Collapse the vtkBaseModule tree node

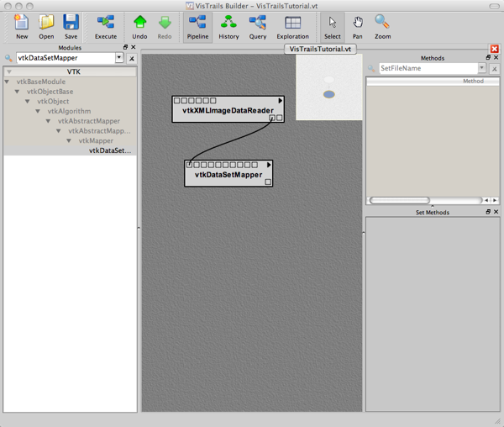7,82
